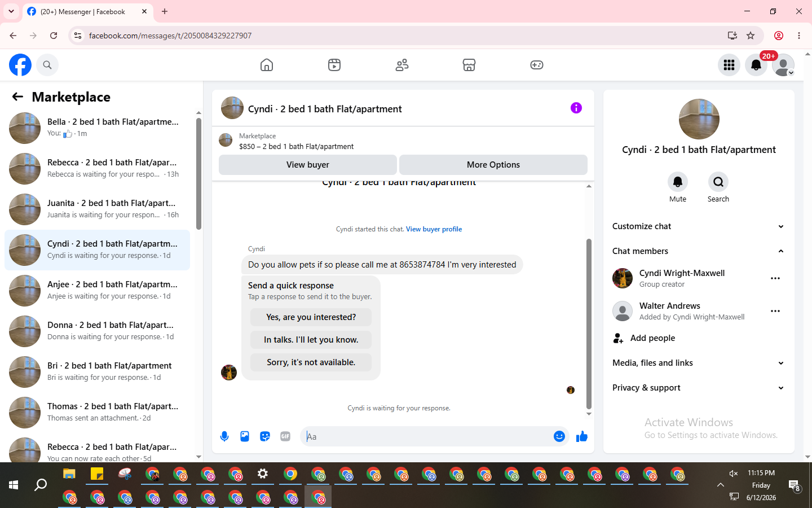Send quick response 'In talks. I'll let you know.'
Viewport: 812px width, 508px height.
[x=311, y=340]
